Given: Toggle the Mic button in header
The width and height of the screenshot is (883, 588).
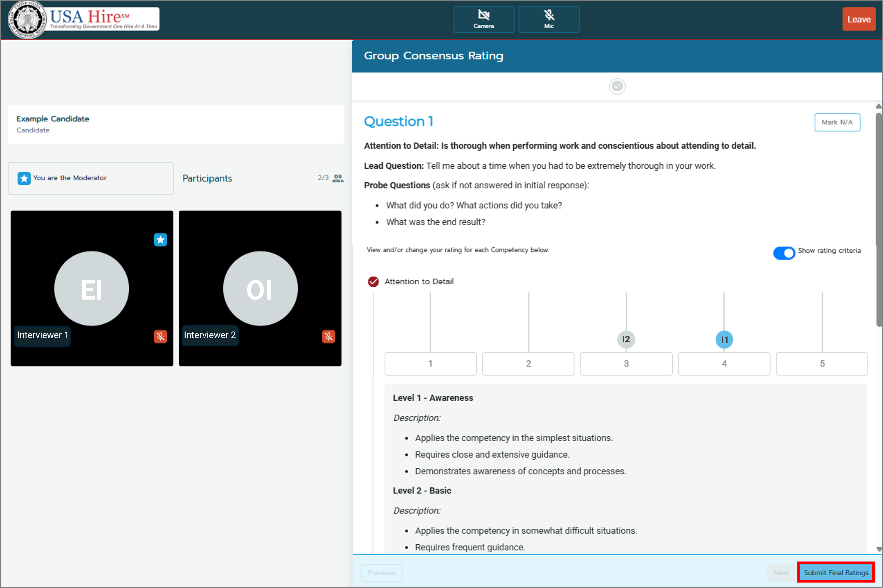Looking at the screenshot, I should pos(549,19).
